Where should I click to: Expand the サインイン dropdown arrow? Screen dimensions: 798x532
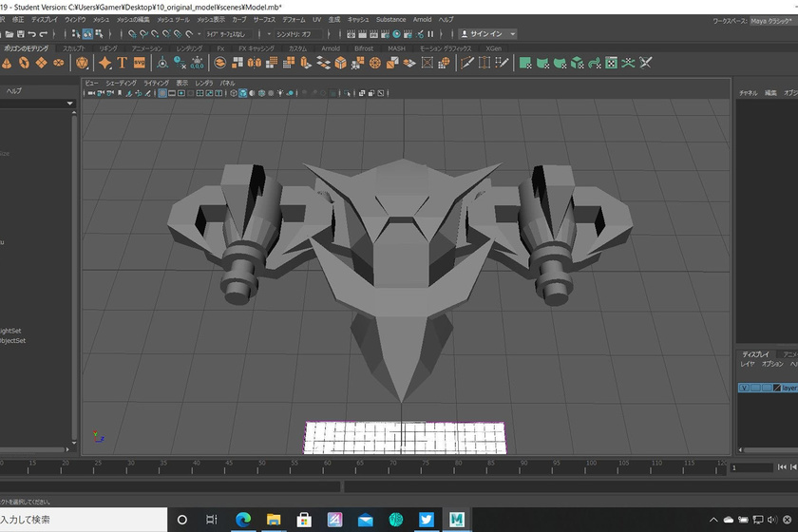coord(513,34)
